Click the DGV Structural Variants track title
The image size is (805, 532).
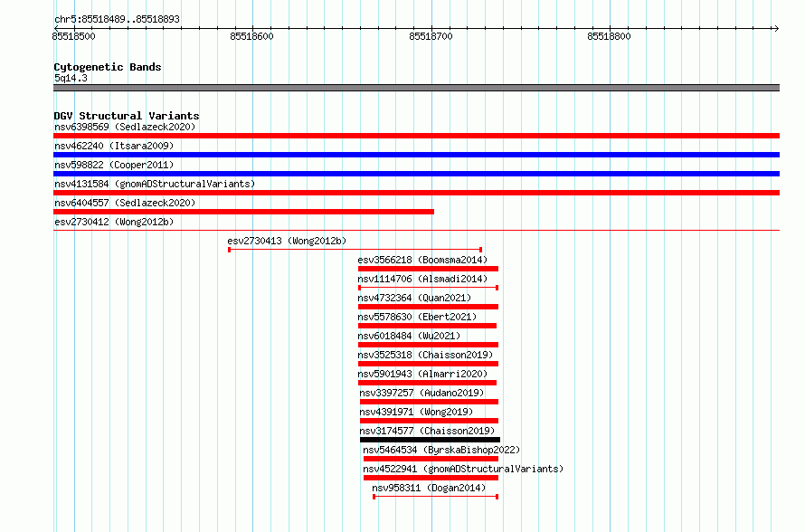(x=127, y=116)
